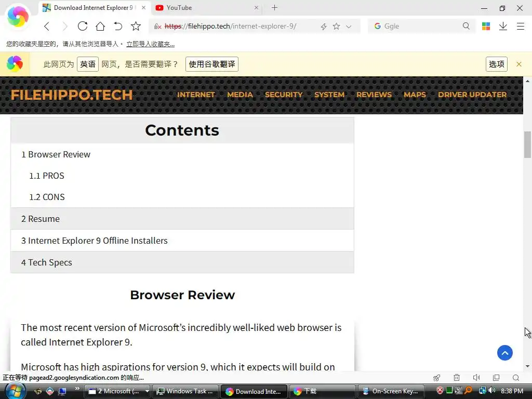Dismiss the translation bar with the X
The height and width of the screenshot is (399, 532).
tap(519, 64)
